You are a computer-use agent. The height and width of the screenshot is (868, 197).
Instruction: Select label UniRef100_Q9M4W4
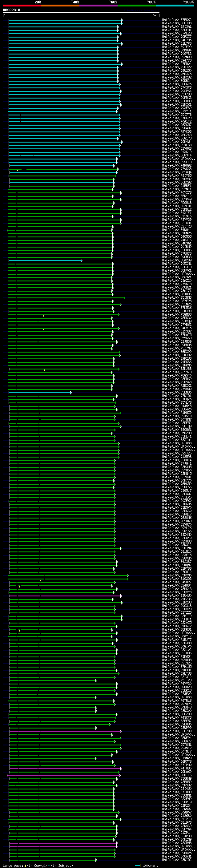point(177,142)
